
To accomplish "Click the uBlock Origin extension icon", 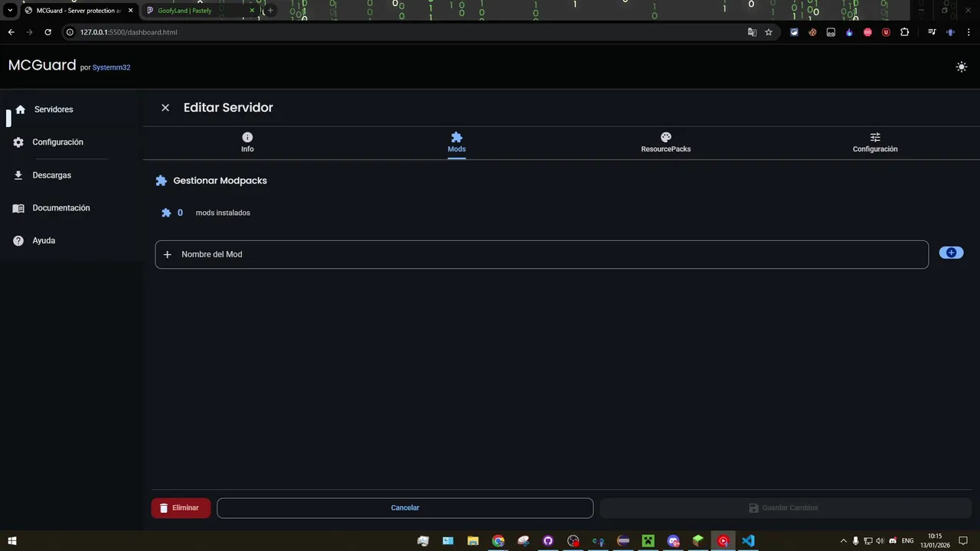I will click(x=886, y=32).
